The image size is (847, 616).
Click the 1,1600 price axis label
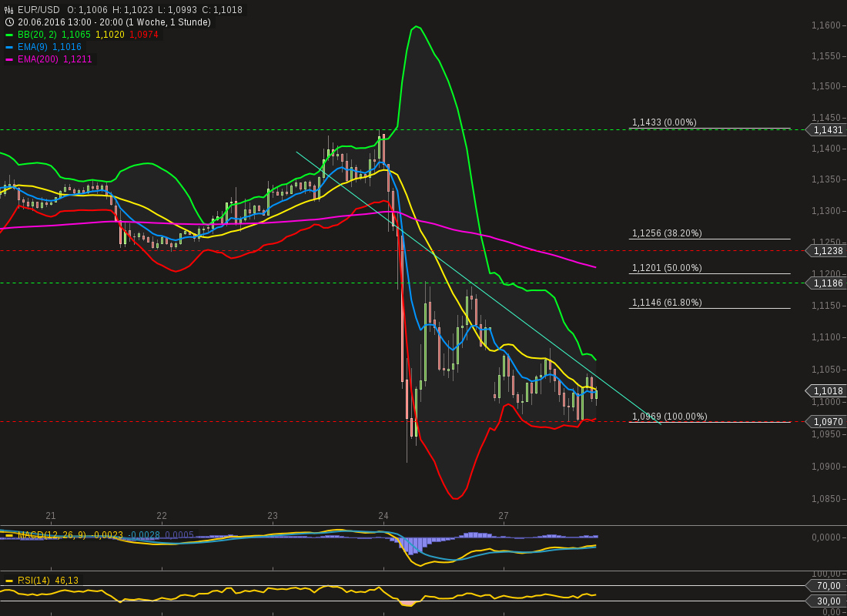(826, 25)
